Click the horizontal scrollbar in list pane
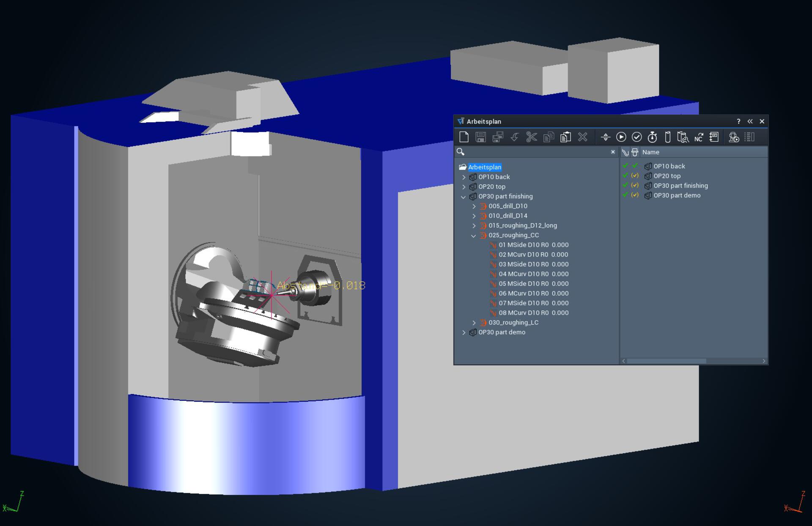This screenshot has height=526, width=812. click(666, 361)
